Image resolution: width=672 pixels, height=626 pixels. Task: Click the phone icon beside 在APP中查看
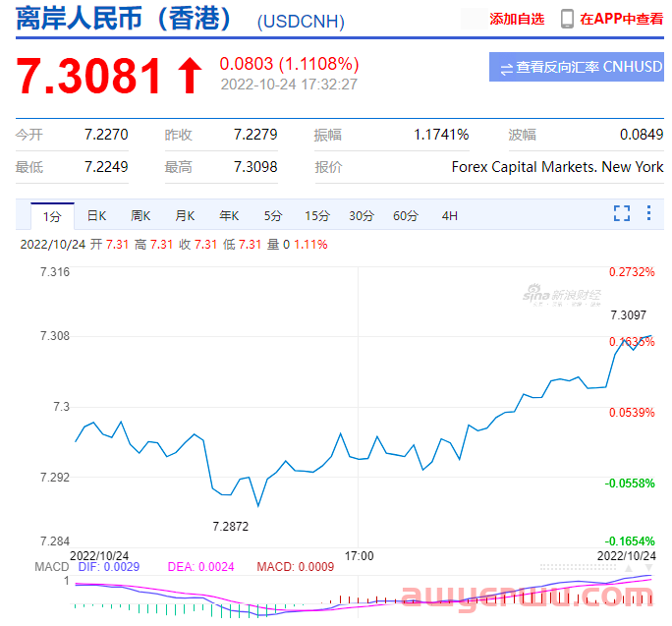click(x=567, y=19)
